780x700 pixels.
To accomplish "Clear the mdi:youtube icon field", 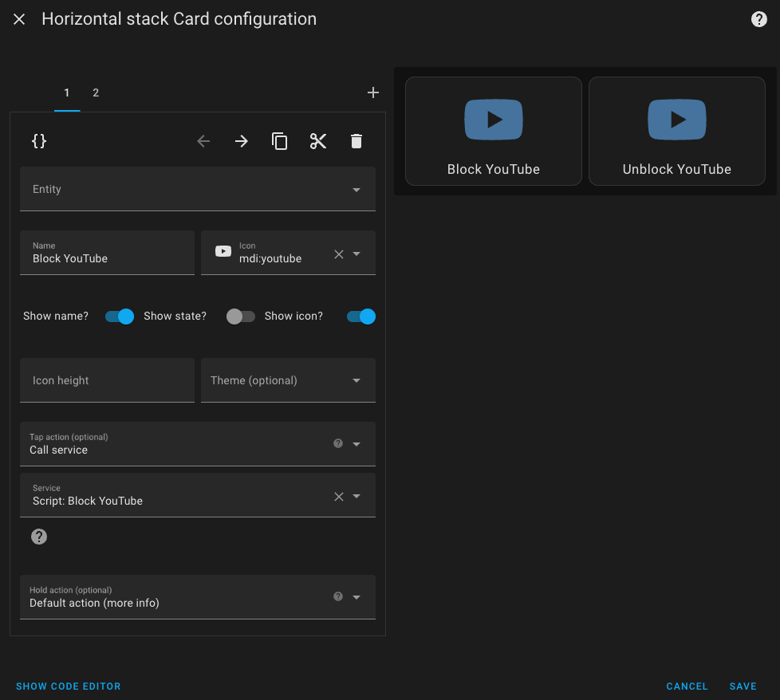I will pyautogui.click(x=339, y=254).
